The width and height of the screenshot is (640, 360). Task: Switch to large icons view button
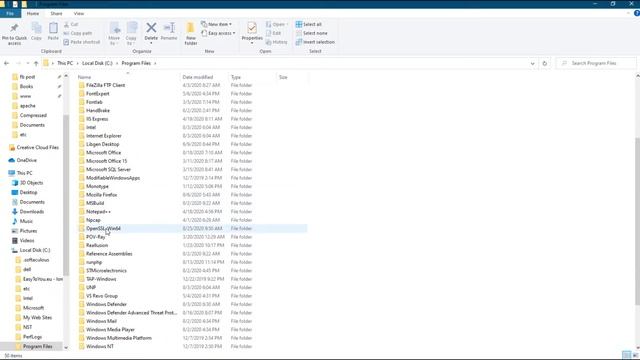coord(635,355)
